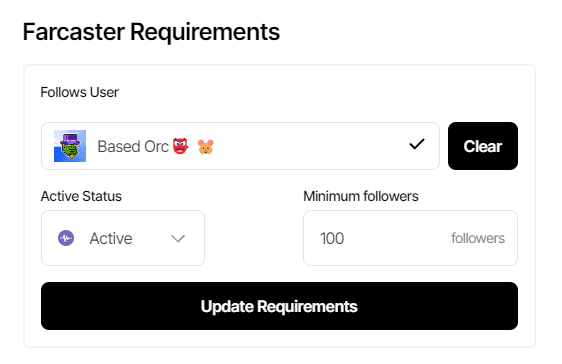
Task: Click the value 100 in followers field
Action: [x=332, y=238]
